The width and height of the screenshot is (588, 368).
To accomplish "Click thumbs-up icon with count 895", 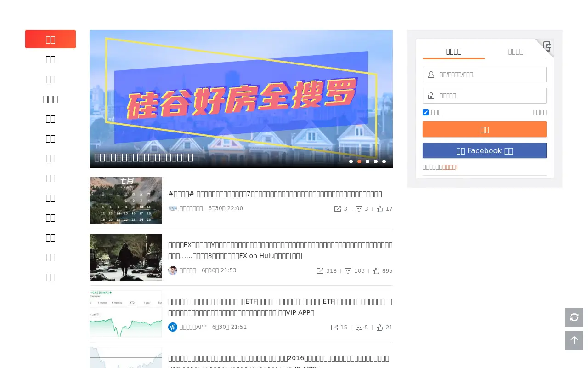I will [x=376, y=271].
